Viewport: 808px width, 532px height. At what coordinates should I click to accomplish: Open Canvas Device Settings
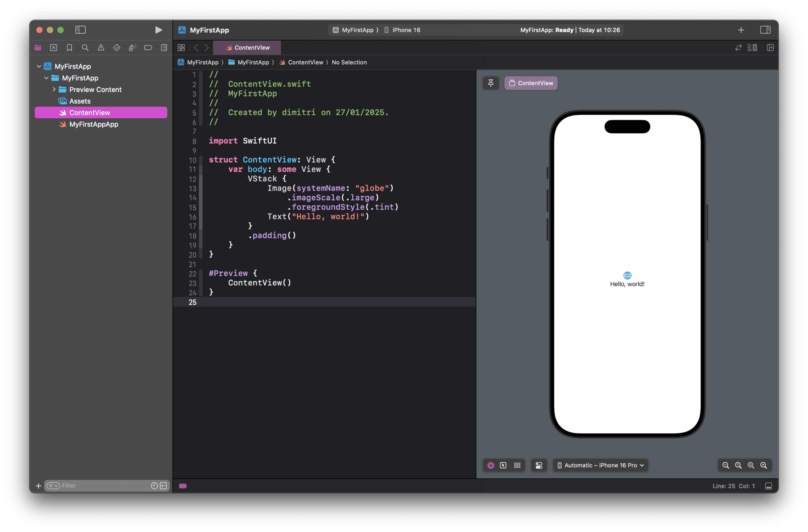point(539,465)
